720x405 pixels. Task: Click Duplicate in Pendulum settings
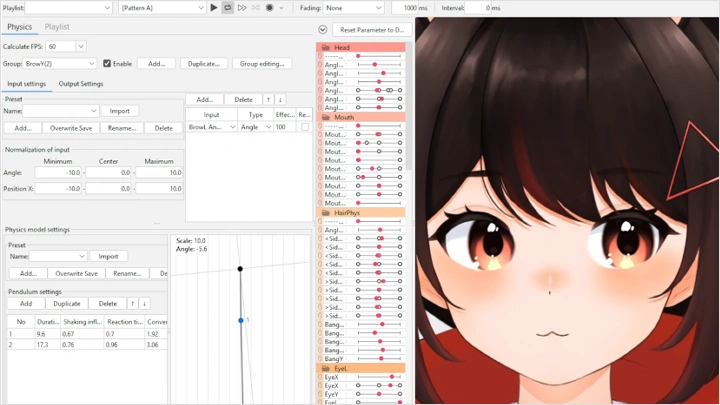[x=67, y=304]
